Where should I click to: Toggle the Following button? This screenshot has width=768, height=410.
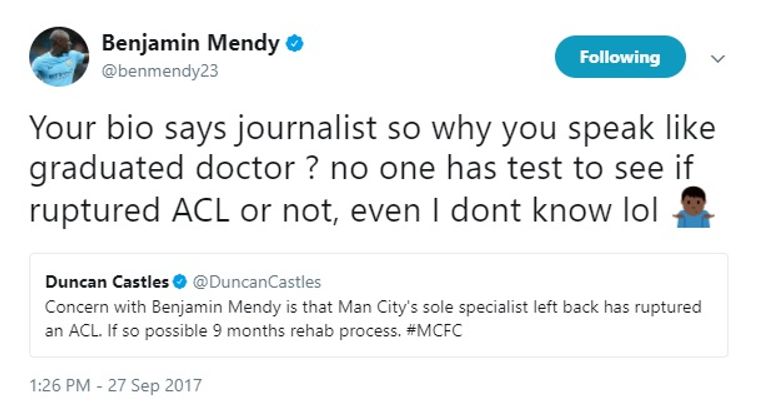pyautogui.click(x=619, y=57)
